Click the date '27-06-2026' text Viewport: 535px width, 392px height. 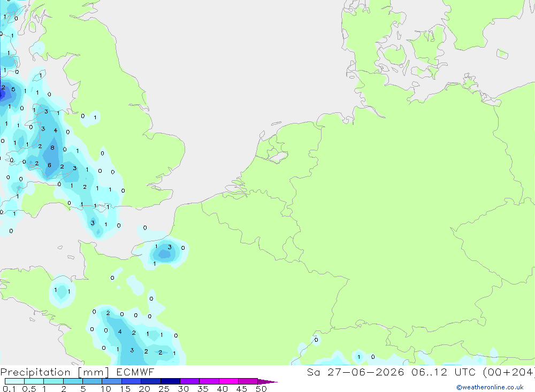(366, 372)
